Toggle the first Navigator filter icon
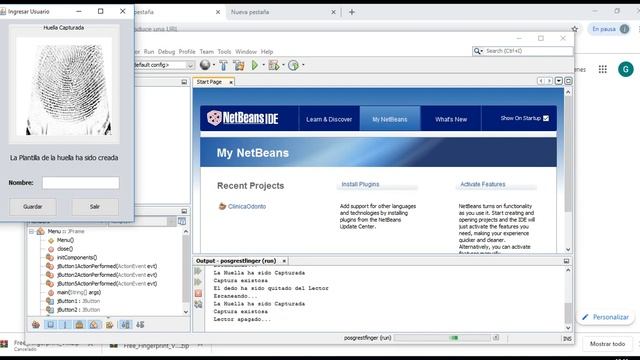The height and width of the screenshot is (360, 640). tap(36, 325)
